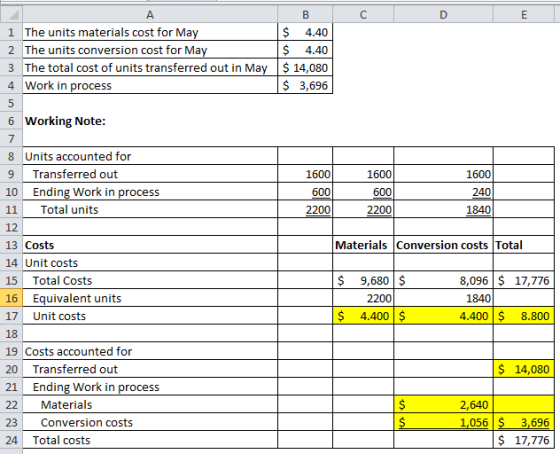Screen dimensions: 560x454
Task: Select the $ 14,080 value in column B
Action: 305,68
